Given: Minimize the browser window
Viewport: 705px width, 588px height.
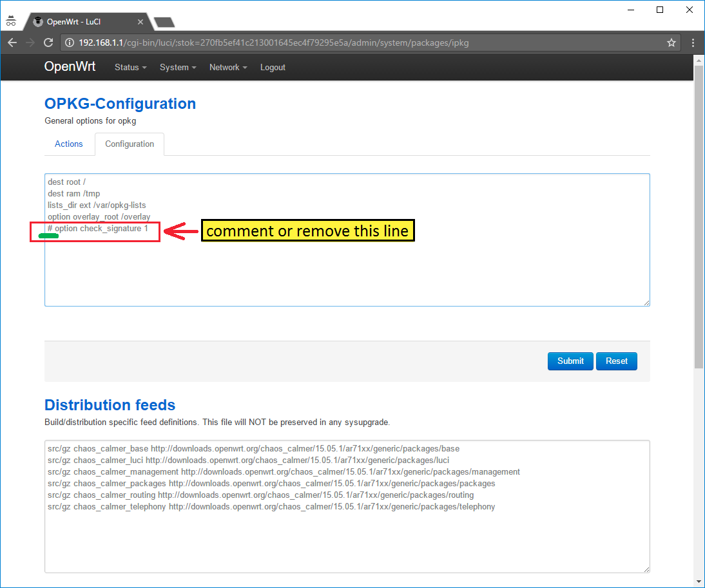Looking at the screenshot, I should tap(631, 10).
